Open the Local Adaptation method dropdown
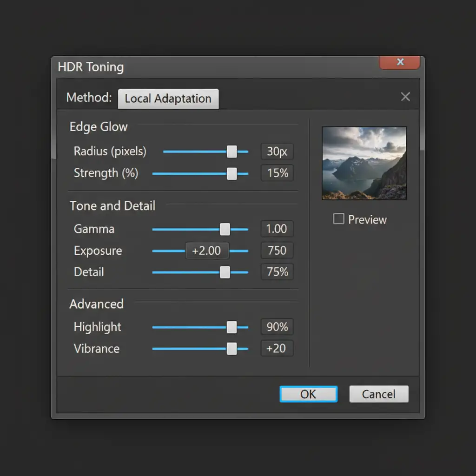The height and width of the screenshot is (476, 476). (168, 99)
